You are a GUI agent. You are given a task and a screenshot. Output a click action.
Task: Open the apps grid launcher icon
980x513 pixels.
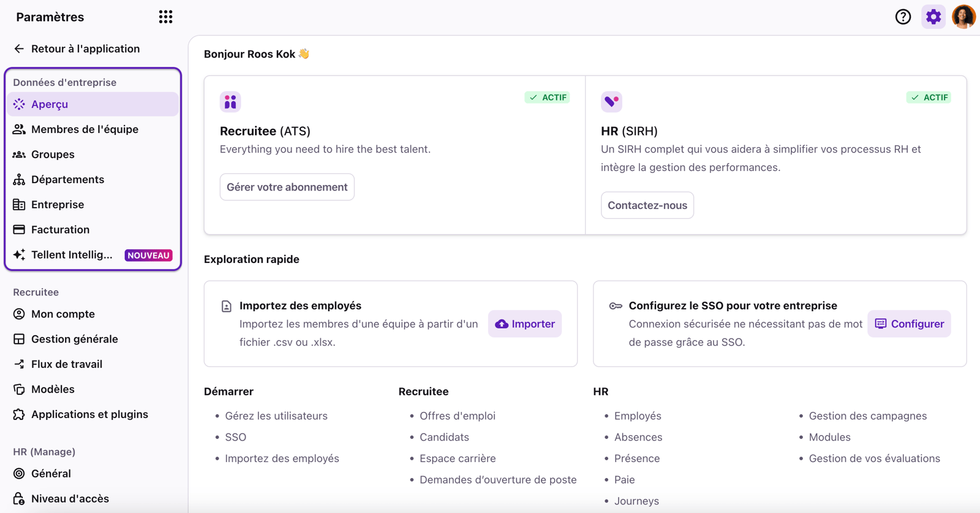(165, 17)
